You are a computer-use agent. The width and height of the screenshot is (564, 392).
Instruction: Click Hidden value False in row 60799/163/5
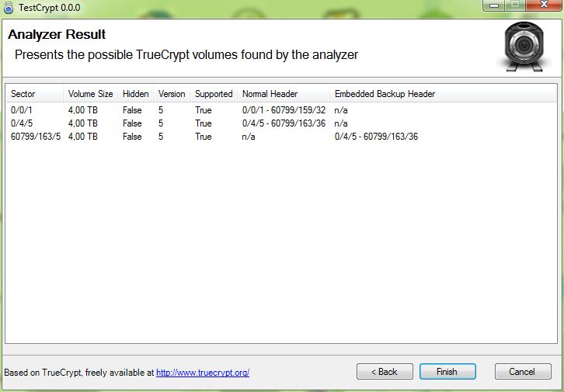132,137
